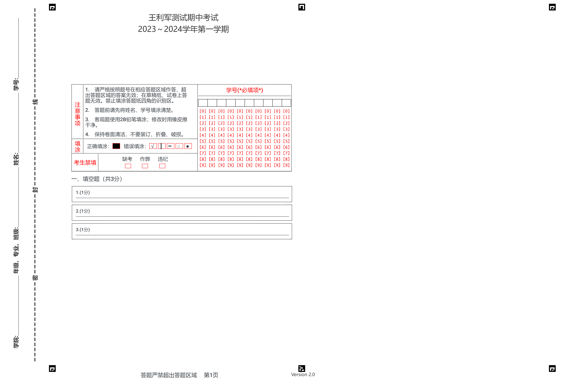Click note 3 about 2B铅笔填涂
Viewport: 588px width, 382px height.
136,122
